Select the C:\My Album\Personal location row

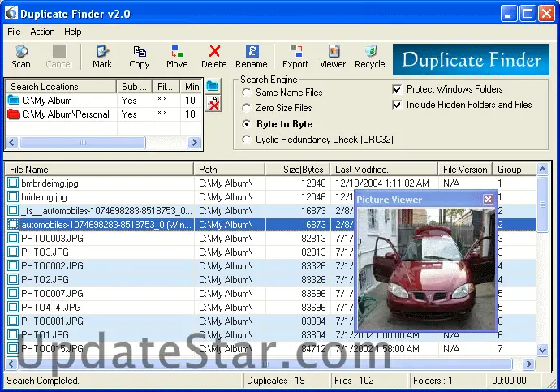point(104,114)
